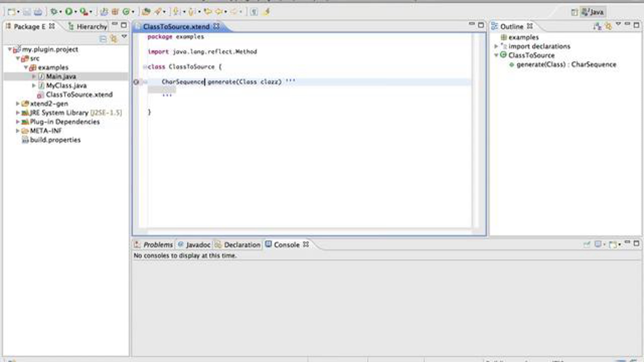Expand the META-INF folder
644x362 pixels.
click(18, 131)
